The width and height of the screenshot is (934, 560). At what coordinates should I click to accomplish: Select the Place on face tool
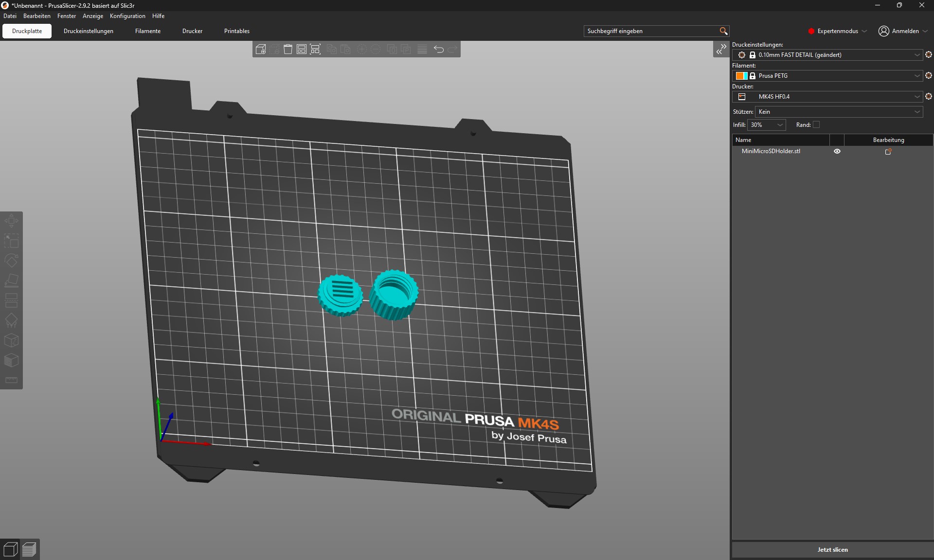[x=11, y=280]
